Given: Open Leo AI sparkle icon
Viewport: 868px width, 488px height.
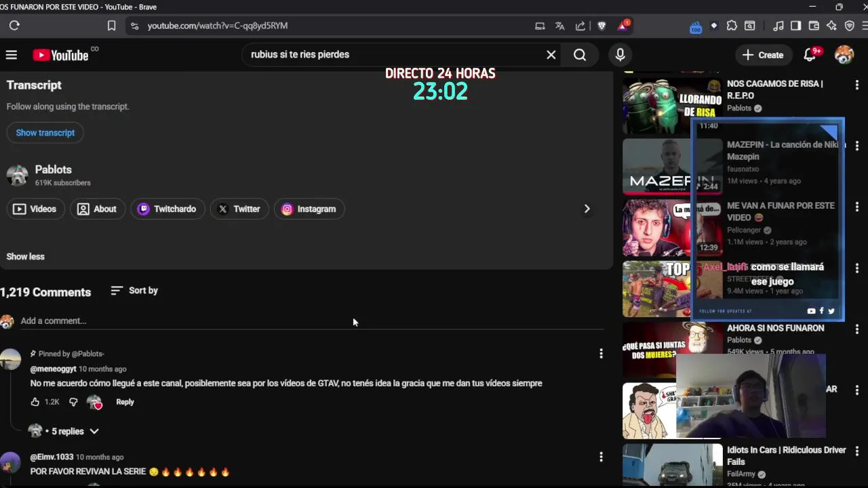Looking at the screenshot, I should point(831,26).
